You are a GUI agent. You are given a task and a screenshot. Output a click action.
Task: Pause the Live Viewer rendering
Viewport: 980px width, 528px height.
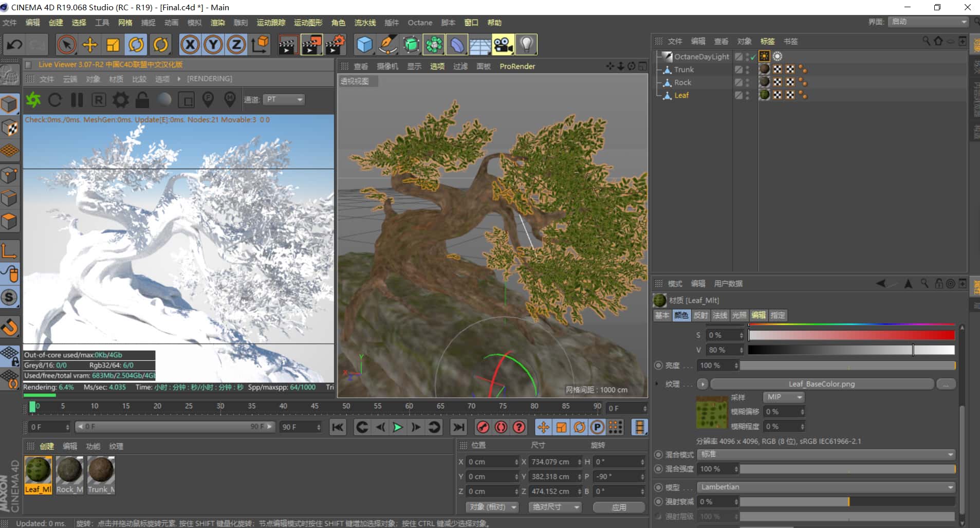(x=77, y=99)
